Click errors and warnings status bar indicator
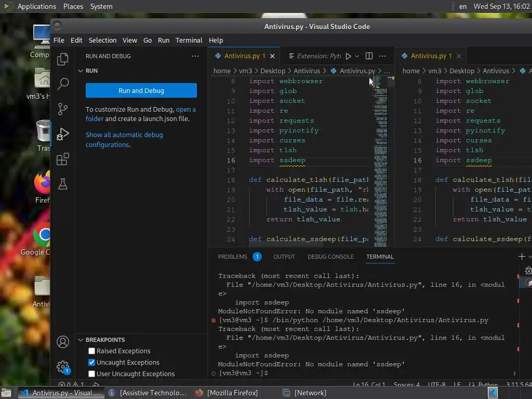This screenshot has height=399, width=532. pyautogui.click(x=71, y=384)
